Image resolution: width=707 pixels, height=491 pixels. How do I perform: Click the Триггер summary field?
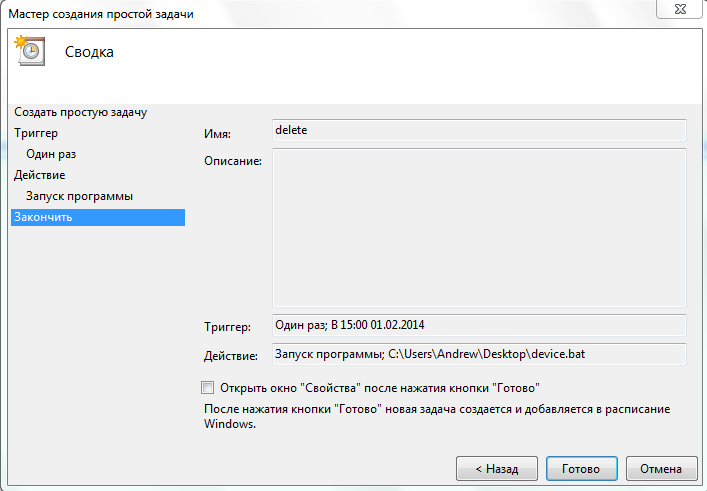pos(479,325)
